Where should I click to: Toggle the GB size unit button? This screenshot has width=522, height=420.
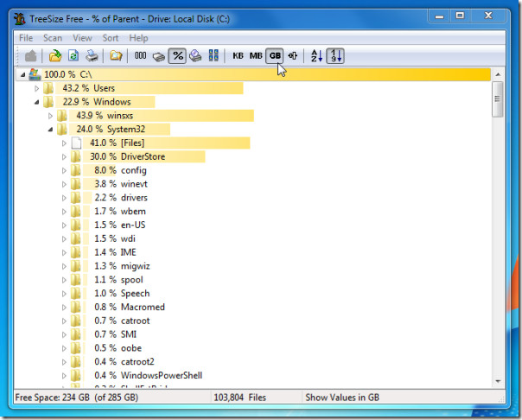click(x=275, y=55)
